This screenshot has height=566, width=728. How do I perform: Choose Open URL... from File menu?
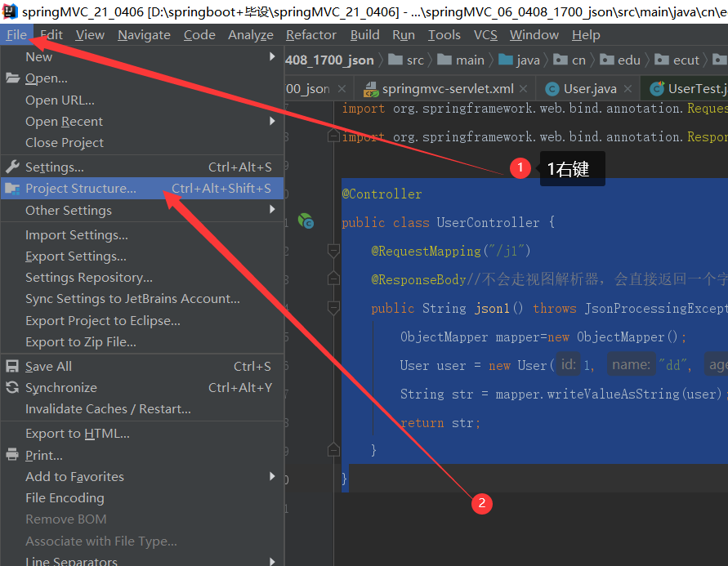[142, 100]
